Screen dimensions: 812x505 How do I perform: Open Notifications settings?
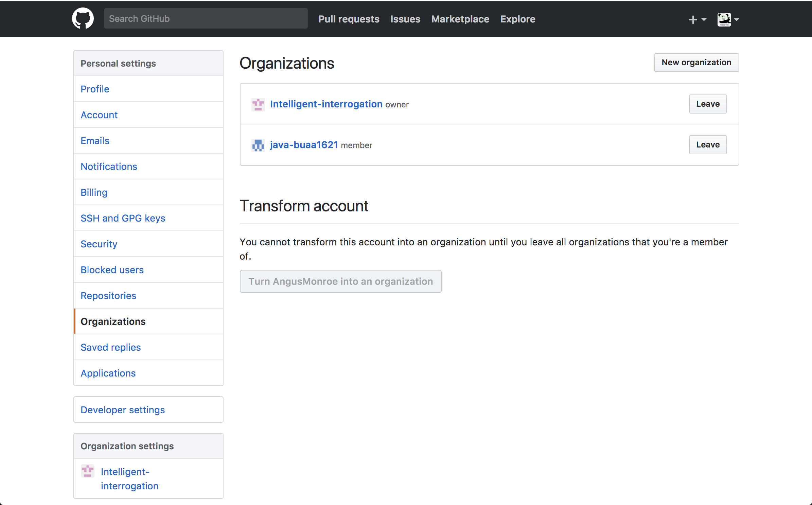(148, 167)
